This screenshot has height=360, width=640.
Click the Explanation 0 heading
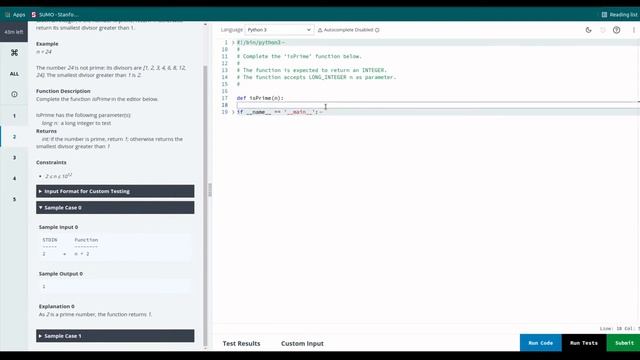[57, 306]
